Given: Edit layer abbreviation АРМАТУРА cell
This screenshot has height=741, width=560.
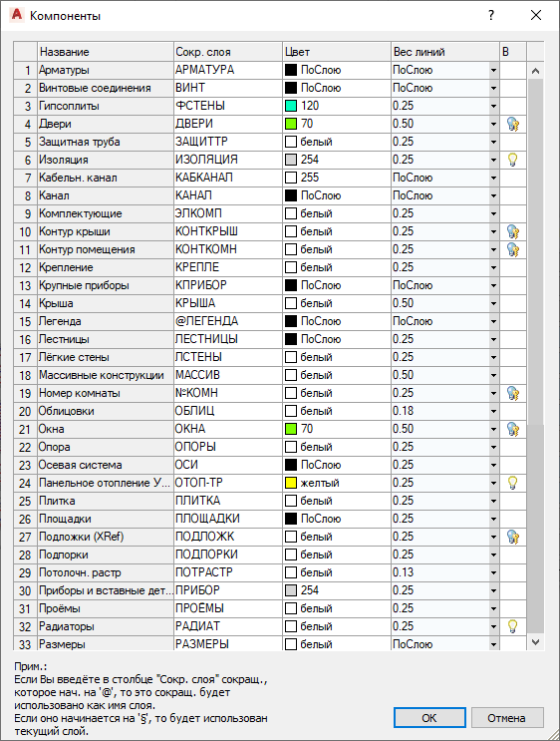Looking at the screenshot, I should coord(228,70).
